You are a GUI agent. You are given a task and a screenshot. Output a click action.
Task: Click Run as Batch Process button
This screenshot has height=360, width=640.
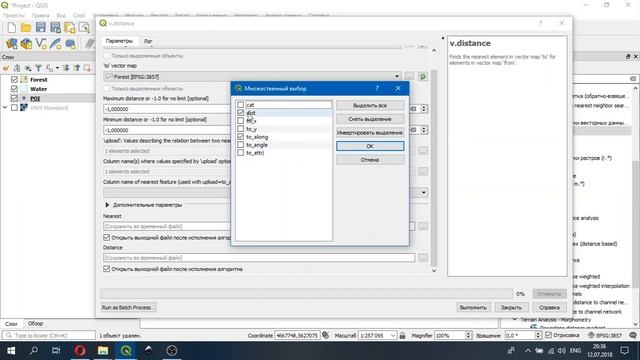click(x=129, y=307)
